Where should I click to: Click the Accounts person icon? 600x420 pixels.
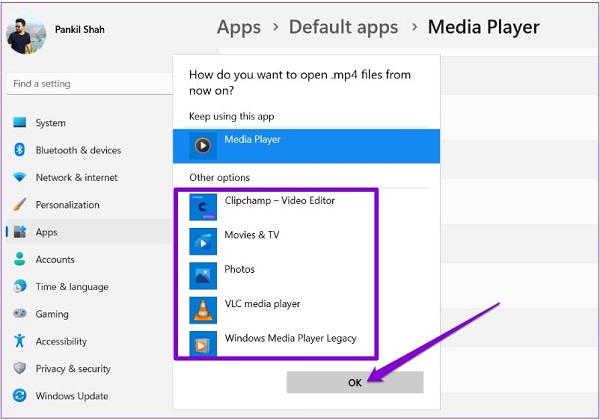click(x=20, y=259)
